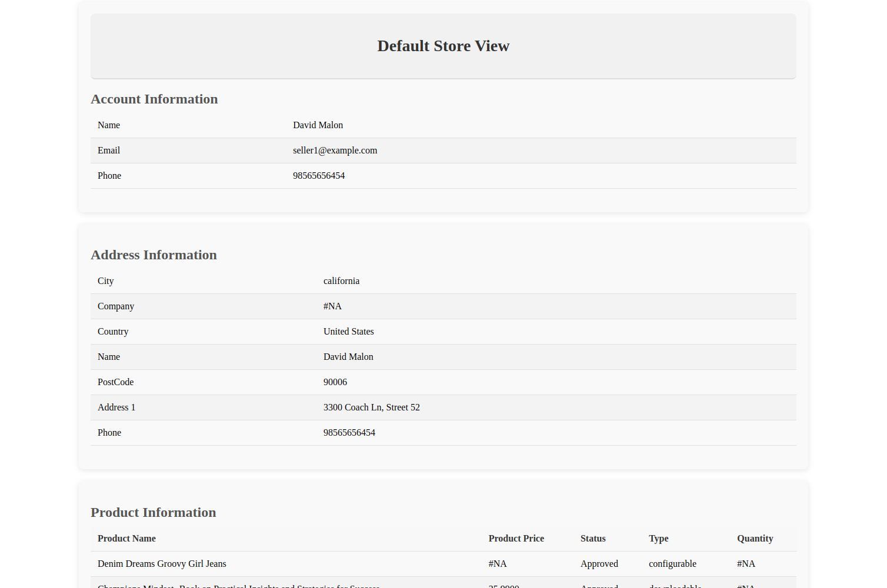Select the 'Account Information' section heading
The width and height of the screenshot is (887, 588).
coord(154,99)
